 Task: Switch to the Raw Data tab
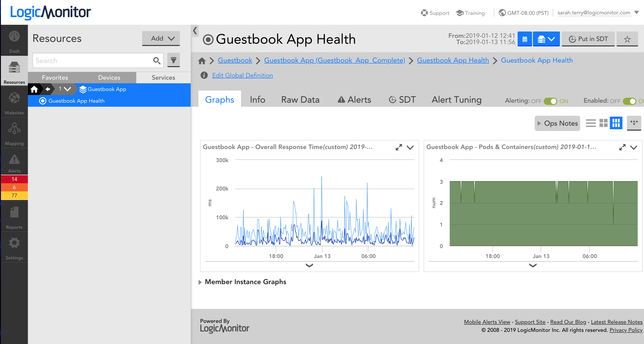[300, 100]
